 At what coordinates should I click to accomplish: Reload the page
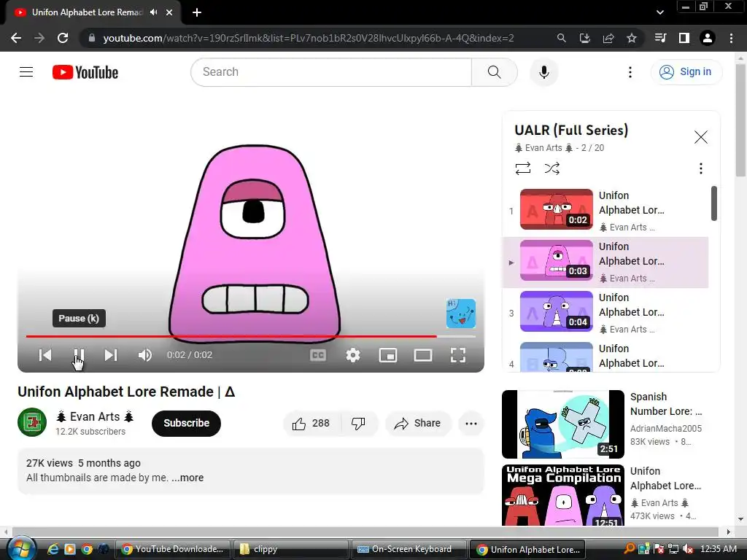point(63,38)
